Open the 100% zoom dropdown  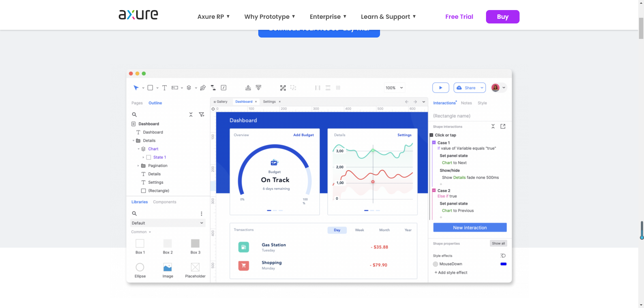tap(394, 88)
